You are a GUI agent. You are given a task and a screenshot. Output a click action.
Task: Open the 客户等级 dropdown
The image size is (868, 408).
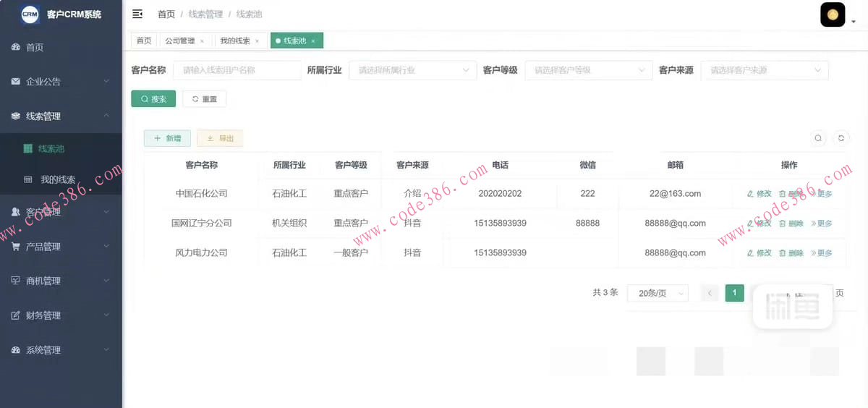[x=588, y=70]
